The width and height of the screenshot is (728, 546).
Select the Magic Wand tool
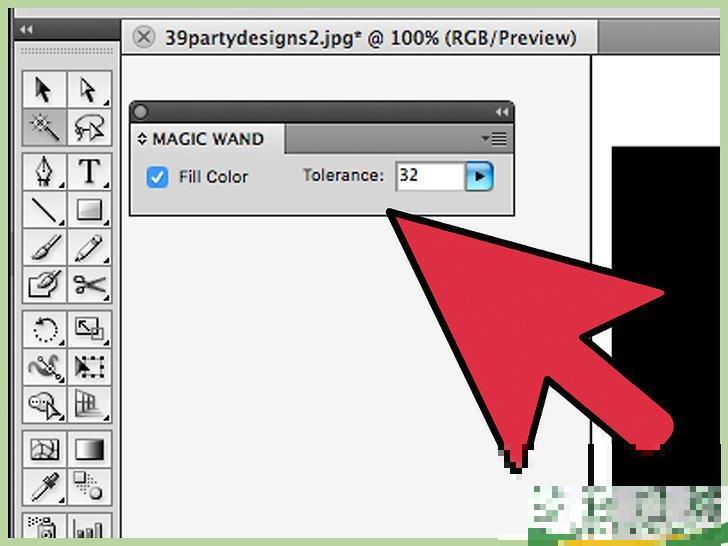(44, 127)
